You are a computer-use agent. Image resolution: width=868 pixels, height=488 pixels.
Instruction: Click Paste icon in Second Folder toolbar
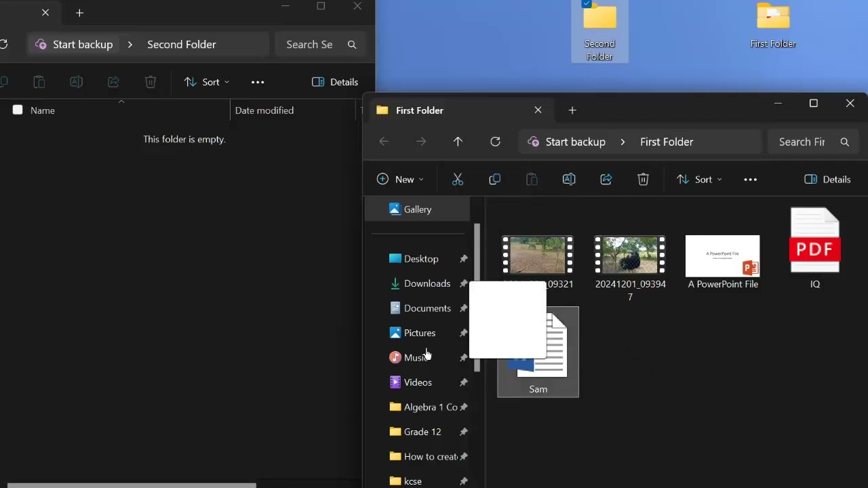coord(39,82)
